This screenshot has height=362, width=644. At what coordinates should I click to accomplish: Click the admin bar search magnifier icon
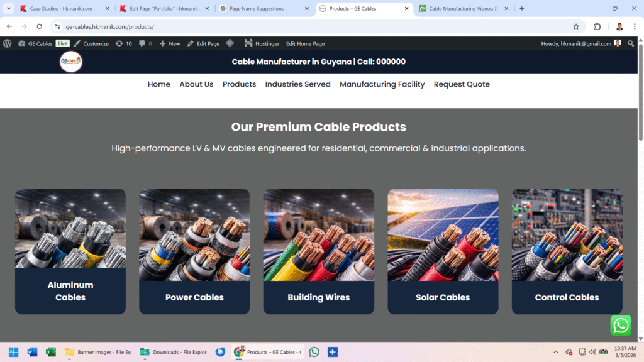coord(631,43)
